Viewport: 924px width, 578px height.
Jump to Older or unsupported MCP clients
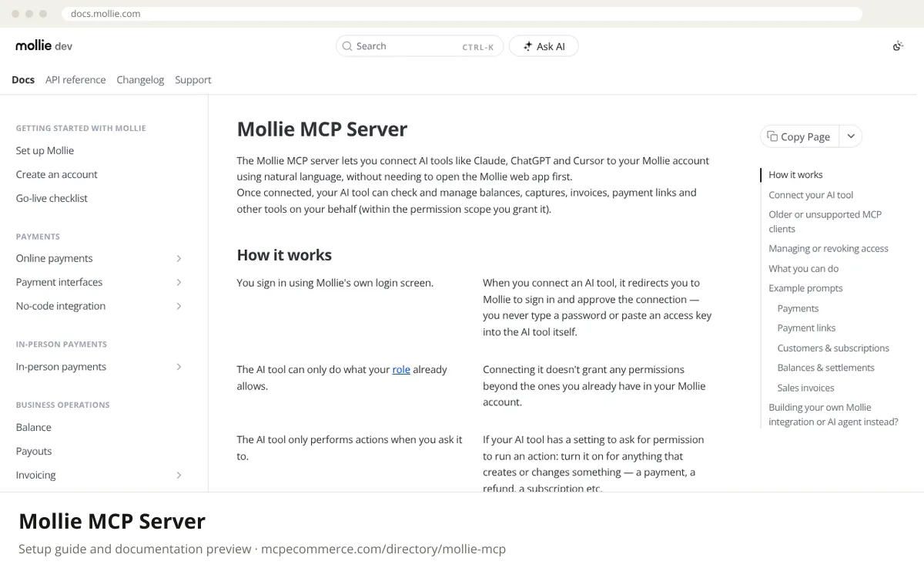[x=825, y=221]
